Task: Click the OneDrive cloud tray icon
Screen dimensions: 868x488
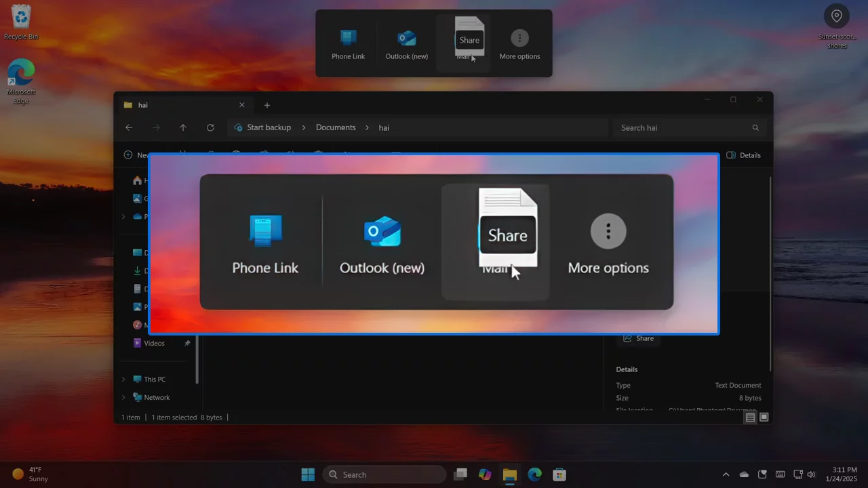Action: (x=744, y=474)
